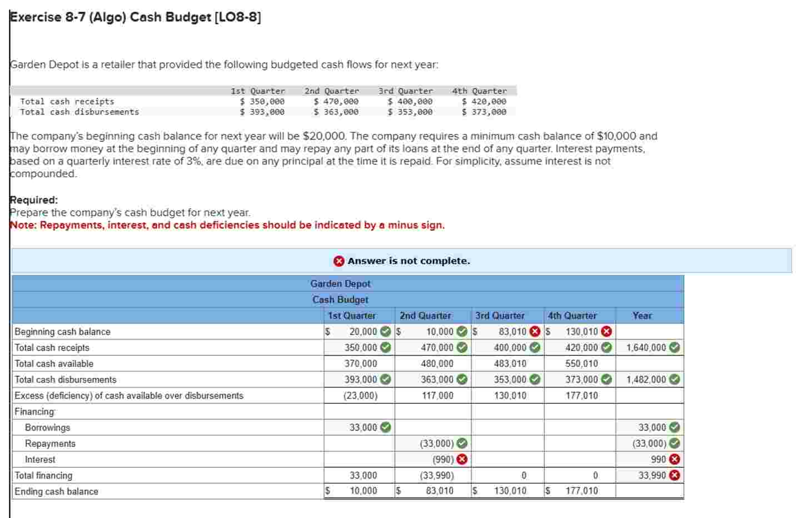This screenshot has height=518, width=812.
Task: Click red X beside 2nd Quarter interest (990)
Action: point(462,459)
